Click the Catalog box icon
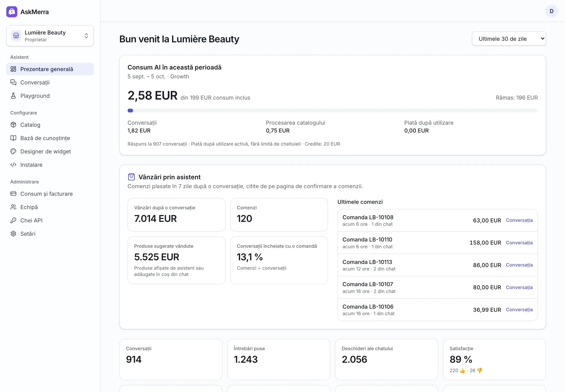 (x=13, y=125)
